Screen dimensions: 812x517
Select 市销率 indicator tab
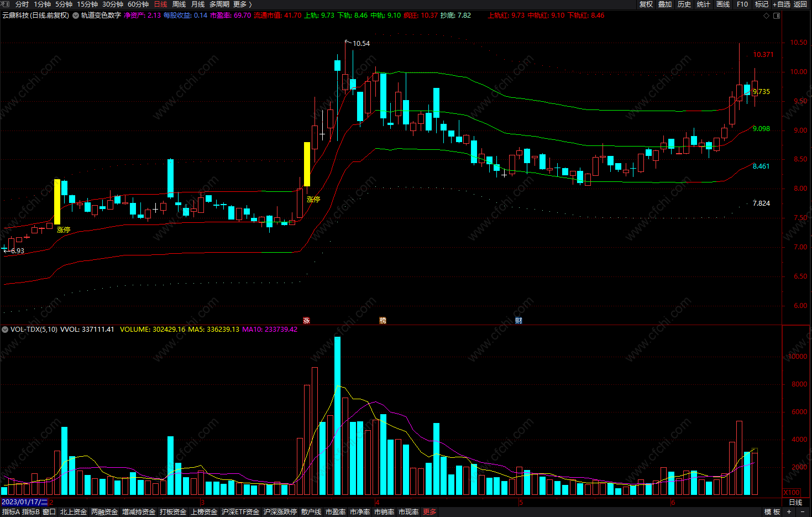384,512
